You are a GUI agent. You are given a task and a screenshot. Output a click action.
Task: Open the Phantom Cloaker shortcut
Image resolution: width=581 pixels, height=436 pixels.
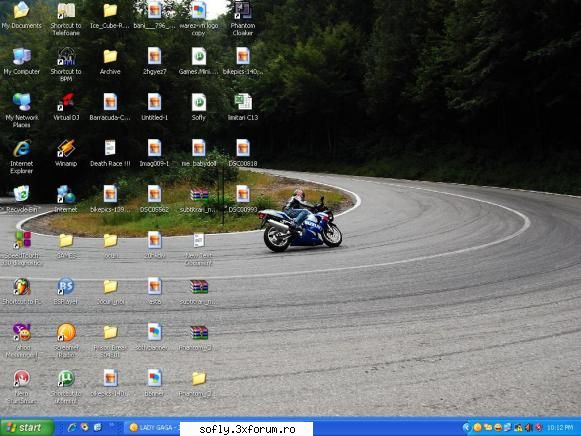[x=243, y=19]
